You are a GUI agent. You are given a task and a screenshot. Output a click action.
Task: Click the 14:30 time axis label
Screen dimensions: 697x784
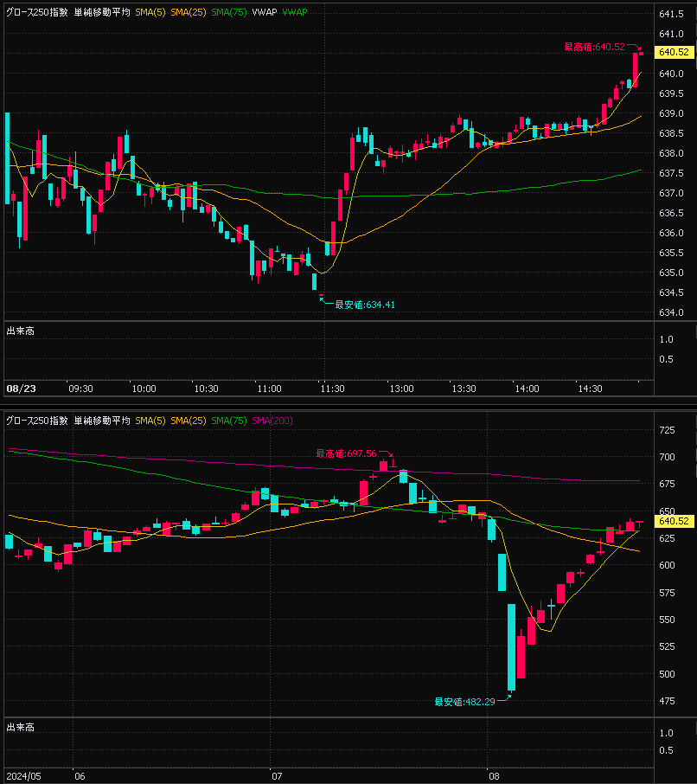590,389
